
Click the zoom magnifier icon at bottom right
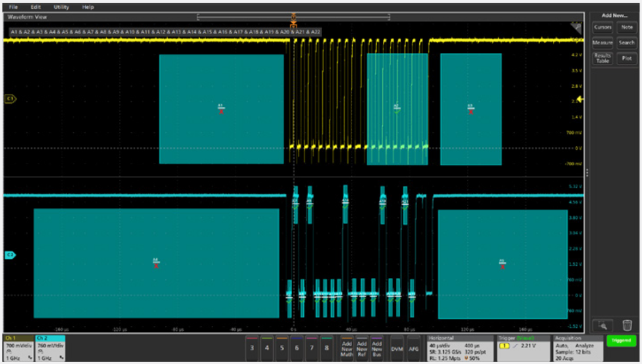click(603, 325)
